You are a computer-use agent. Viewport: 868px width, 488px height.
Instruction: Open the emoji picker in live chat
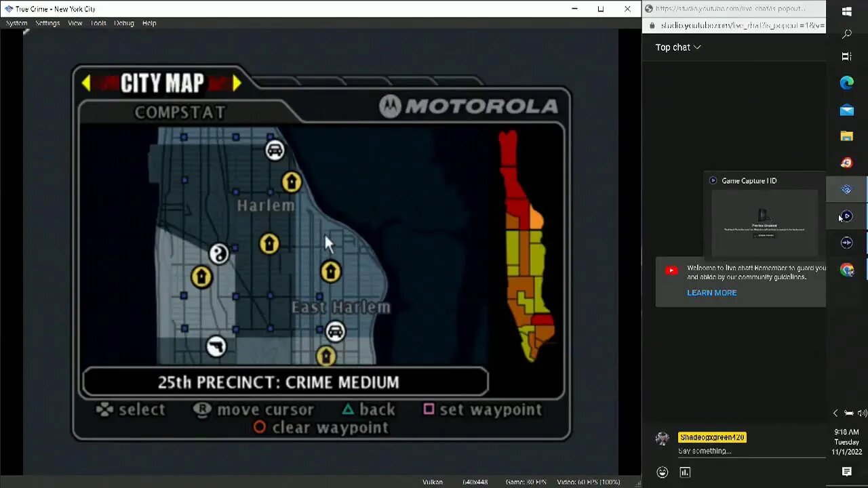click(663, 472)
